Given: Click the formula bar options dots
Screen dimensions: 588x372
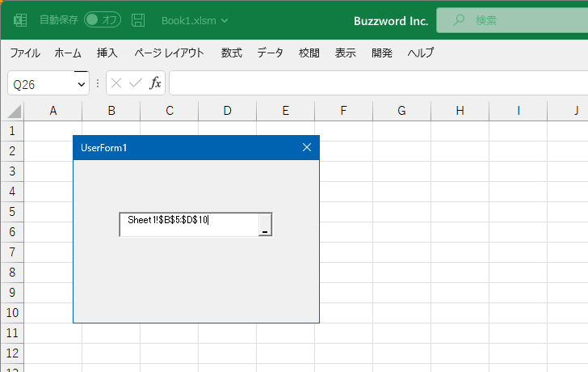Looking at the screenshot, I should (x=98, y=83).
